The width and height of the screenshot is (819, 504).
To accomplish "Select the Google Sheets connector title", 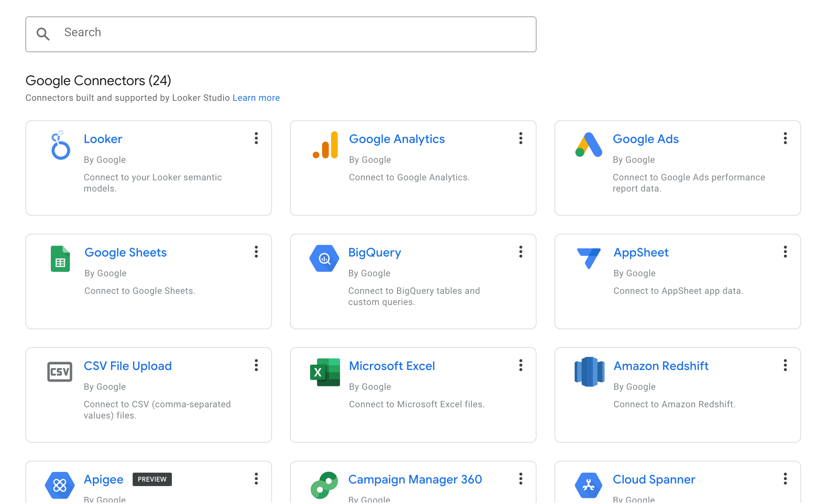I will click(x=126, y=252).
